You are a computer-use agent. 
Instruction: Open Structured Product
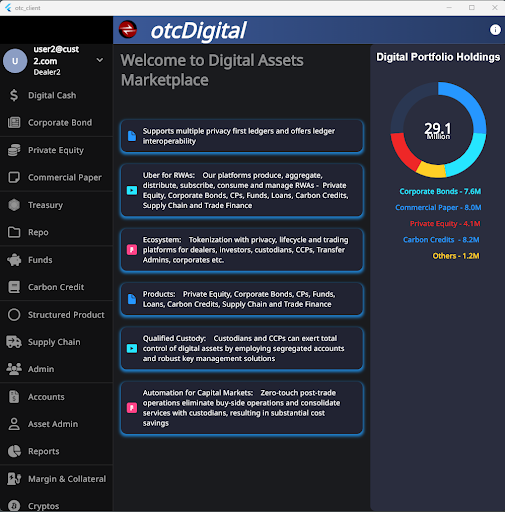(x=56, y=315)
